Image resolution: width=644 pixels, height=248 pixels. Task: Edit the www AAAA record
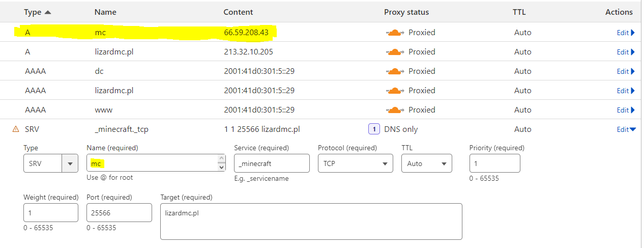point(626,110)
